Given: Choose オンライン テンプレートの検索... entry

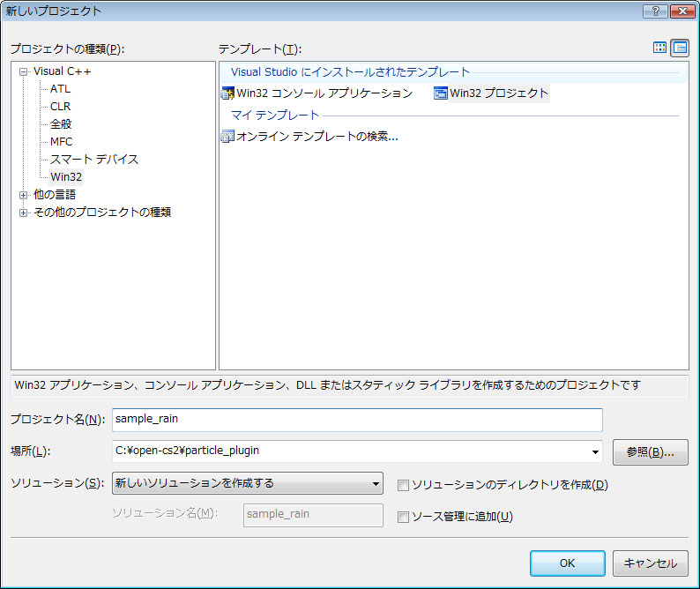Looking at the screenshot, I should (x=317, y=136).
